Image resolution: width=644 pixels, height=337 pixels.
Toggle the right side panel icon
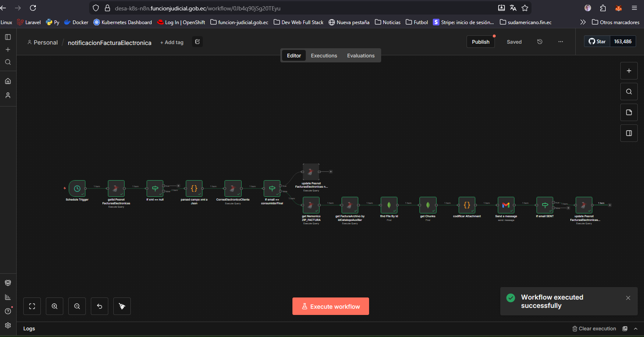tap(629, 133)
